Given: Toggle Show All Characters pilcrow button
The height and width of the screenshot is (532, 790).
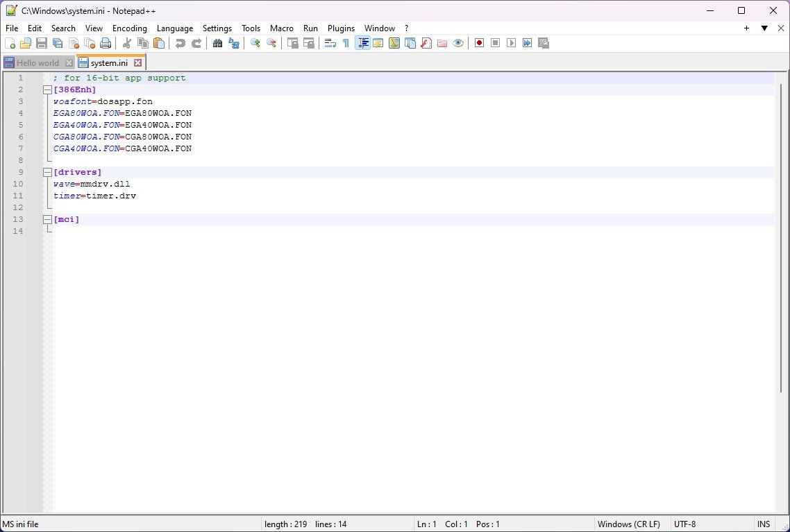Looking at the screenshot, I should tap(346, 43).
